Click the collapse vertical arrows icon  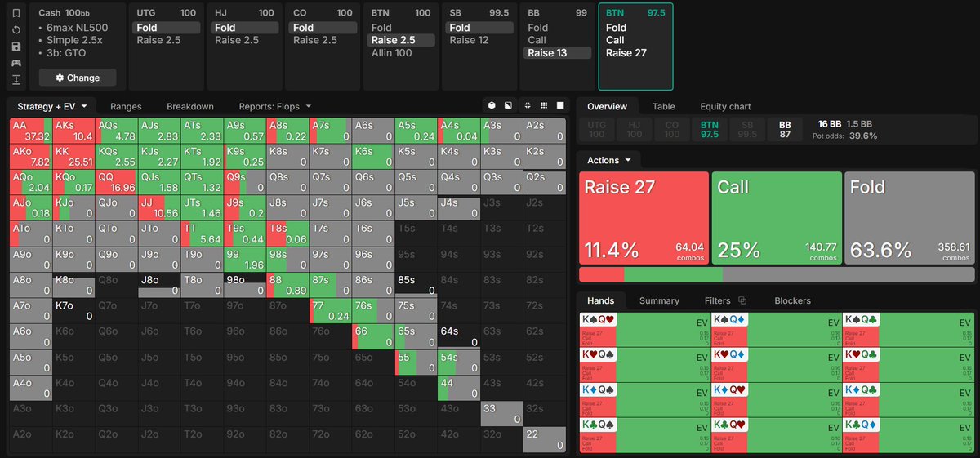click(x=16, y=79)
